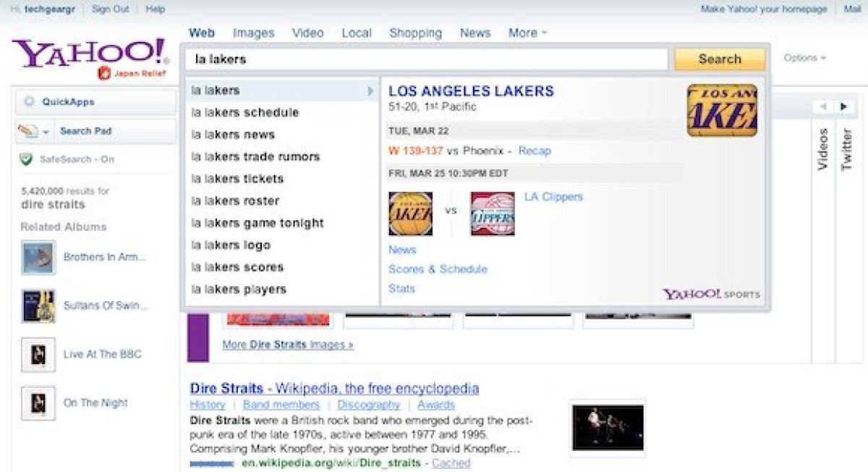Go to next carousel item arrow

point(843,106)
